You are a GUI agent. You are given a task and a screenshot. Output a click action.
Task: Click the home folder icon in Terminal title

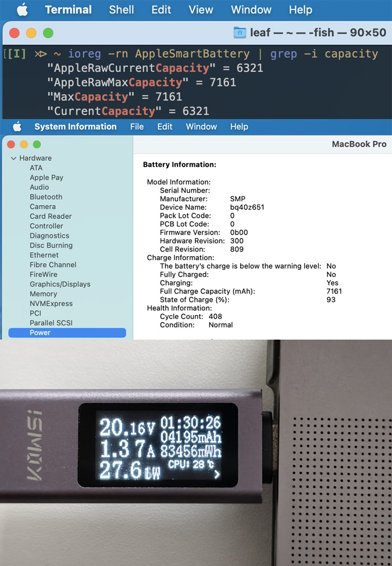point(240,33)
